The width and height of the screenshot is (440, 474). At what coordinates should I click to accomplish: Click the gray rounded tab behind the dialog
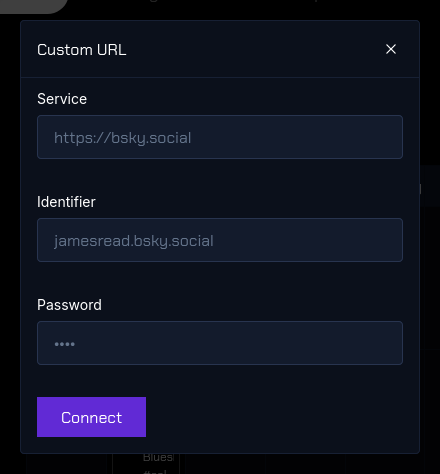point(33,6)
